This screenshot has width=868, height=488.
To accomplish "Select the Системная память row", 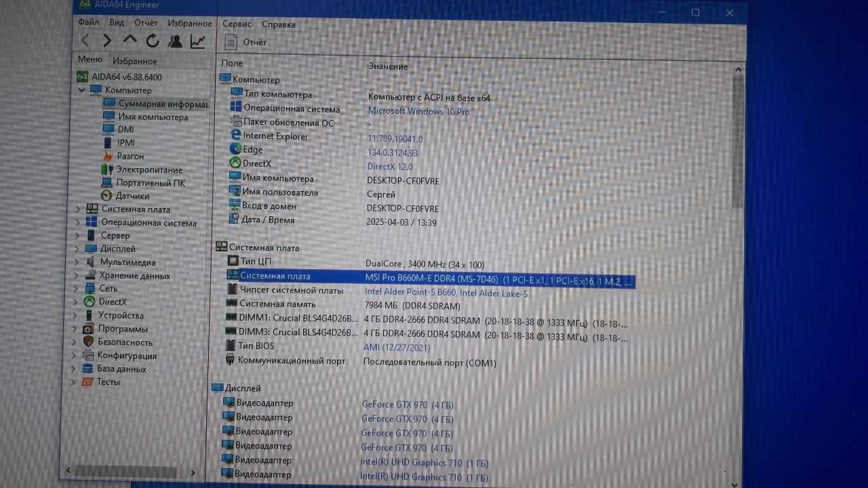I will point(342,305).
